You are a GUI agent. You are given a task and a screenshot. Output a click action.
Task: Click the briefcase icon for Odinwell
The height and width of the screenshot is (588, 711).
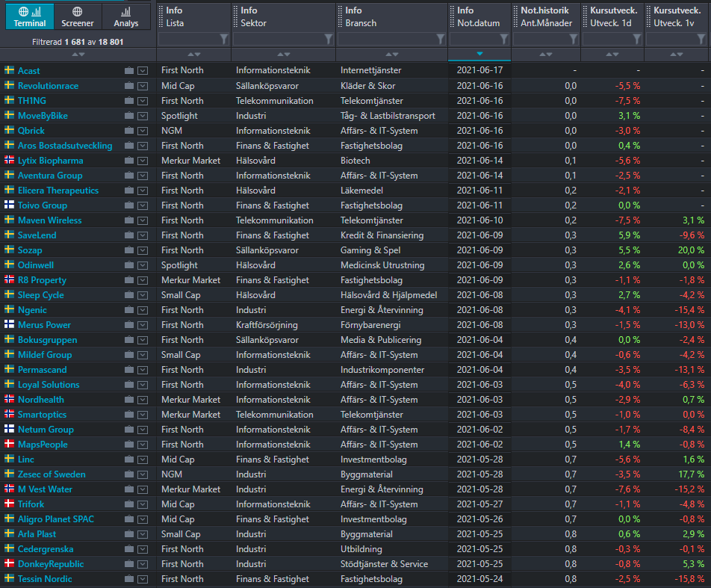[129, 265]
